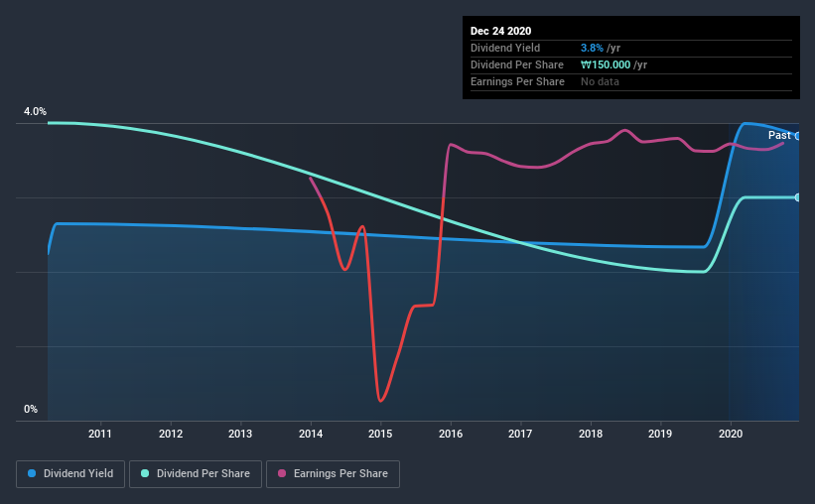This screenshot has width=815, height=504.
Task: Click the Dividend Per Share endpoint marker
Action: pos(797,197)
